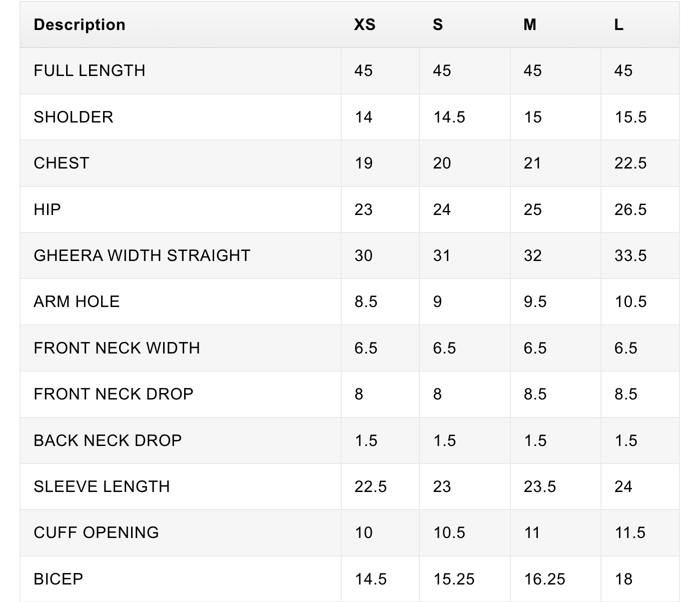The image size is (700, 602).
Task: Click the HIP row label
Action: click(47, 209)
